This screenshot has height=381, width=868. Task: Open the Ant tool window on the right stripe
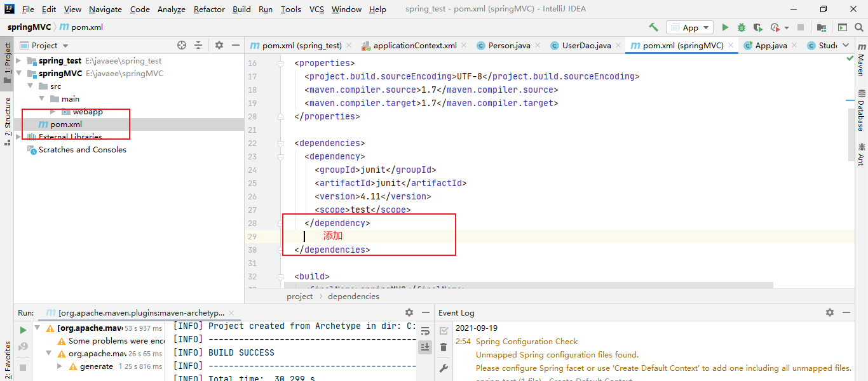click(861, 154)
